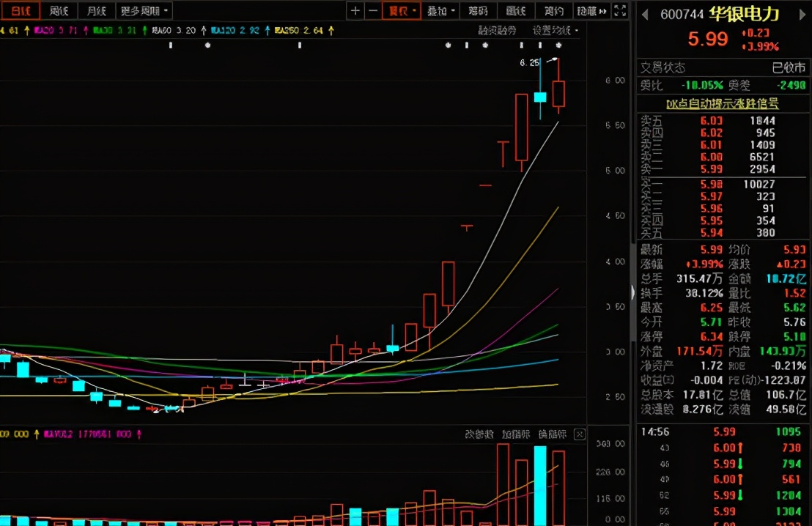Image resolution: width=812 pixels, height=526 pixels.
Task: Click the margin trading (融资融券) label
Action: coord(497,31)
